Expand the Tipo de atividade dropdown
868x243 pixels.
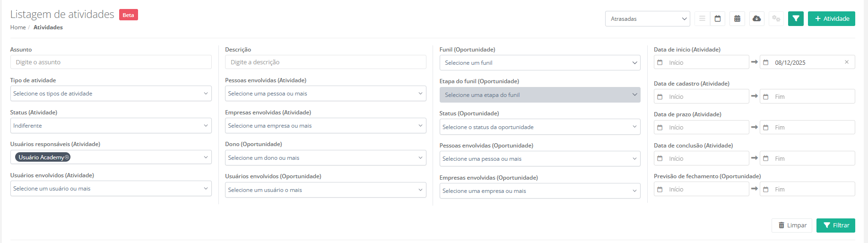(x=111, y=94)
